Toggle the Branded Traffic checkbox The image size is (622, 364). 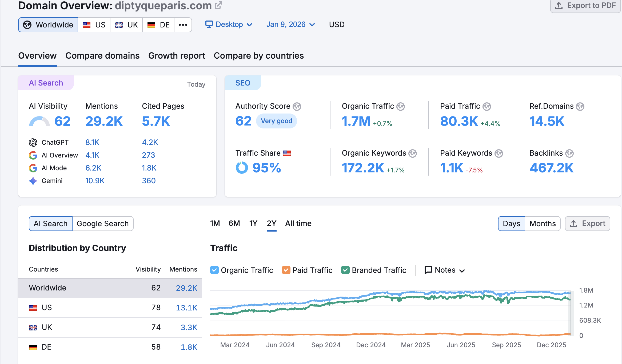tap(345, 270)
